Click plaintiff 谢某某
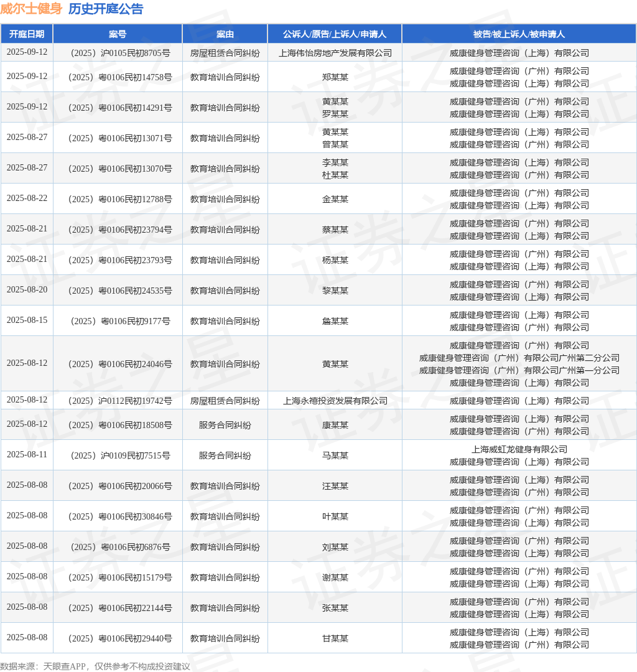Viewport: 637px width, 672px height. click(x=335, y=577)
